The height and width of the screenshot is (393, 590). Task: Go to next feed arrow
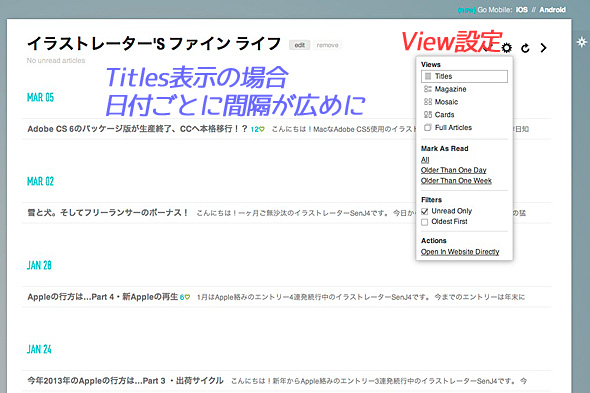point(543,48)
